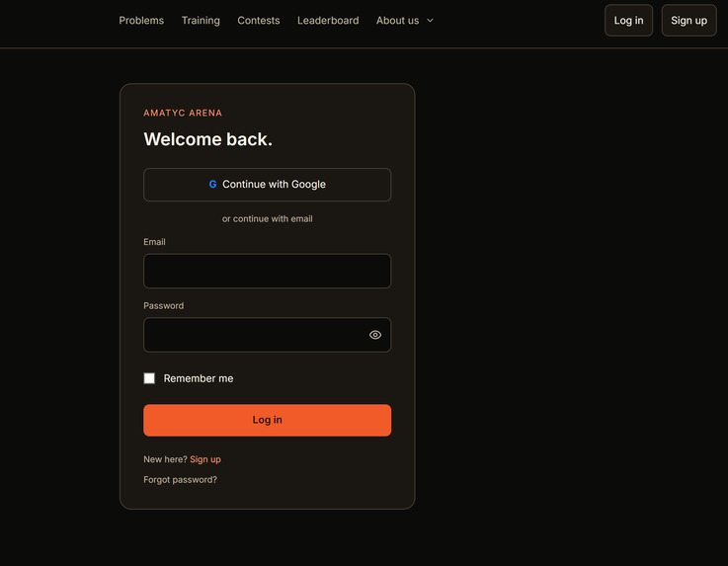Follow the Sign up link after New here?
The image size is (728, 566).
tap(205, 459)
